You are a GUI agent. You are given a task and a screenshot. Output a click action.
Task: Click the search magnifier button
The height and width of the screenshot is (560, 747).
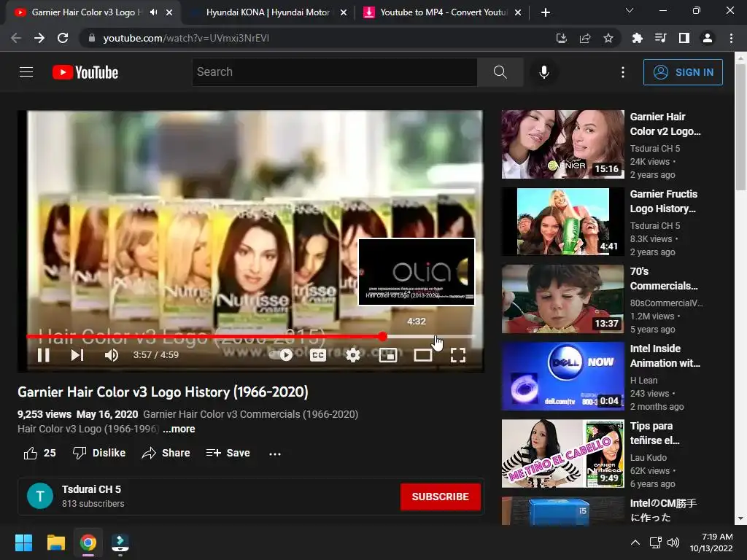[x=500, y=72]
